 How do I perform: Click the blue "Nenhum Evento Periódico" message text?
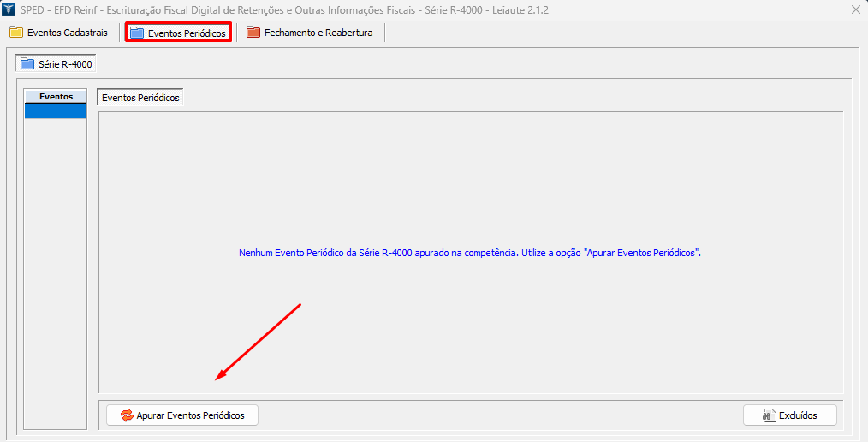(x=470, y=254)
